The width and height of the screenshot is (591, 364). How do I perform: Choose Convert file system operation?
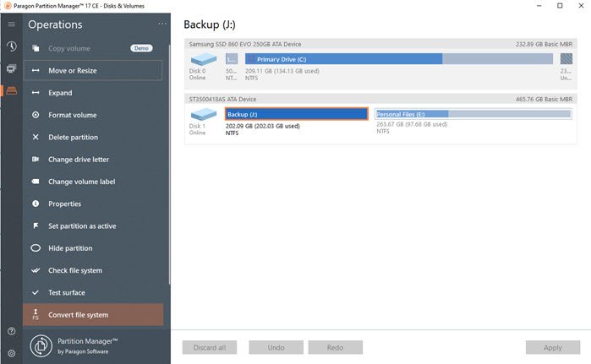93,315
